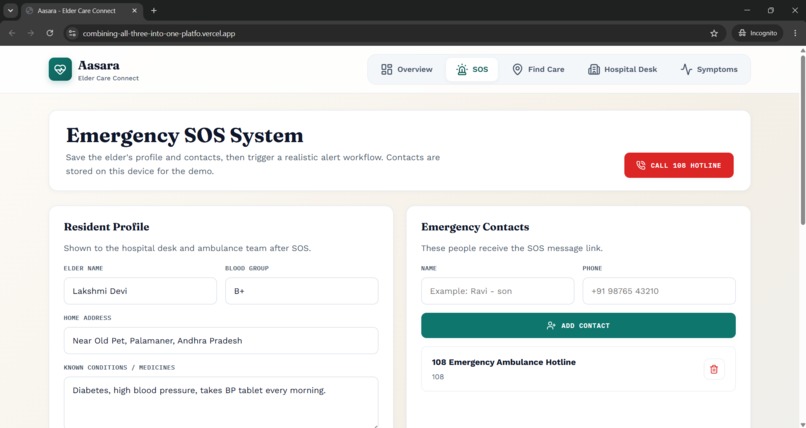806x428 pixels.
Task: Click the Aasara brand name text
Action: point(99,65)
